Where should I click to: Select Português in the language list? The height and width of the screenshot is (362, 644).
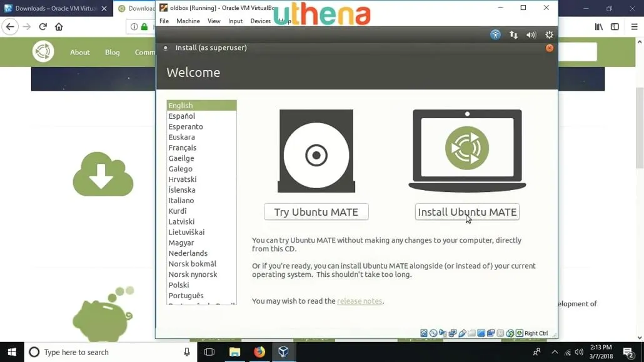[202, 296]
